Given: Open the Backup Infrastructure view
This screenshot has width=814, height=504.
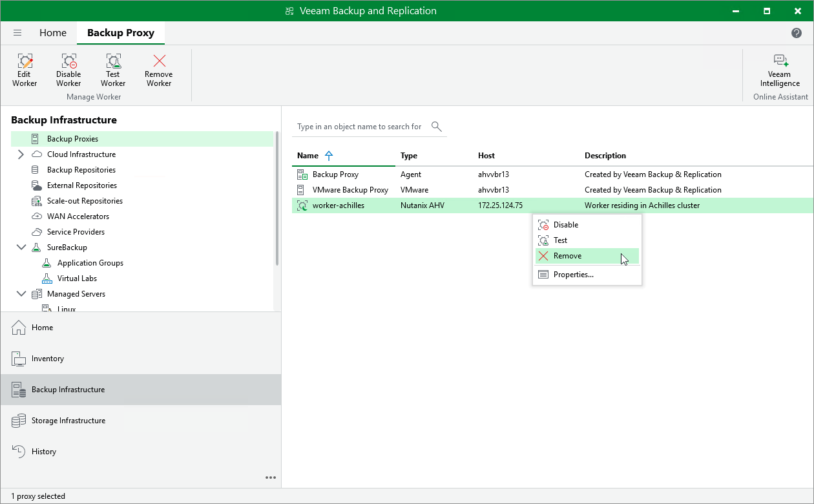Looking at the screenshot, I should click(x=141, y=390).
